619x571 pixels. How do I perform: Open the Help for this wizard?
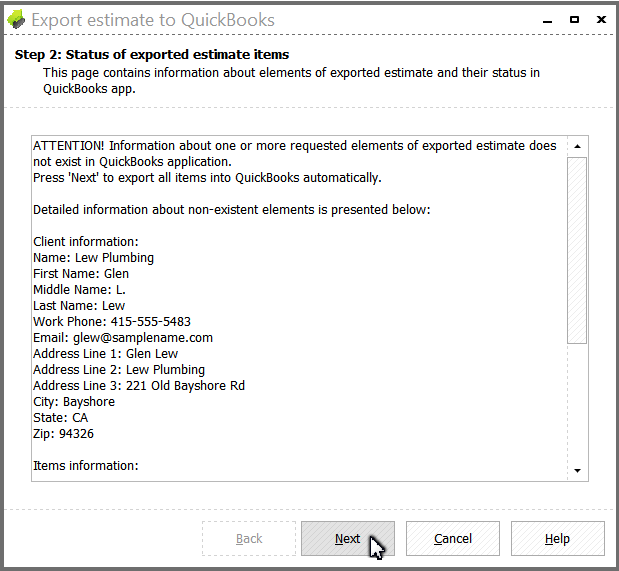557,538
